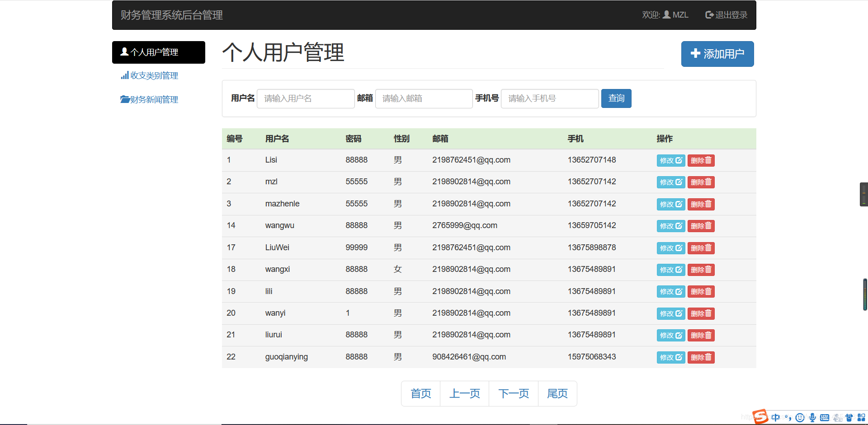Open 财务管理系统后台管理 home title
Viewport: 868px width, 425px height.
point(171,15)
